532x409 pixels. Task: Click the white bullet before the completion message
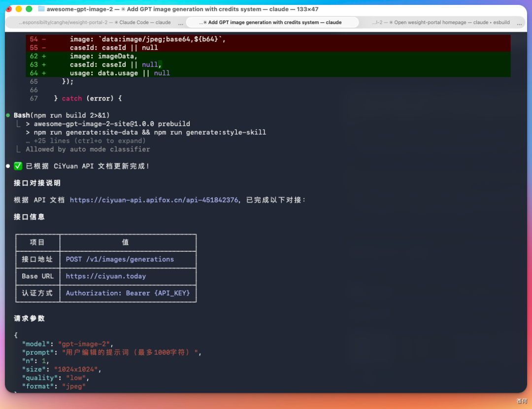[8, 166]
